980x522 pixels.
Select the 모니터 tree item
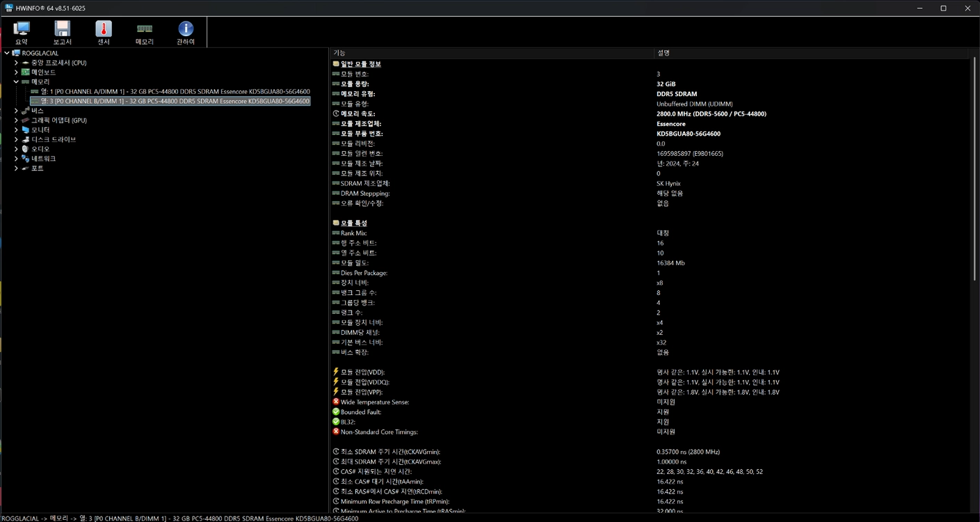click(40, 130)
